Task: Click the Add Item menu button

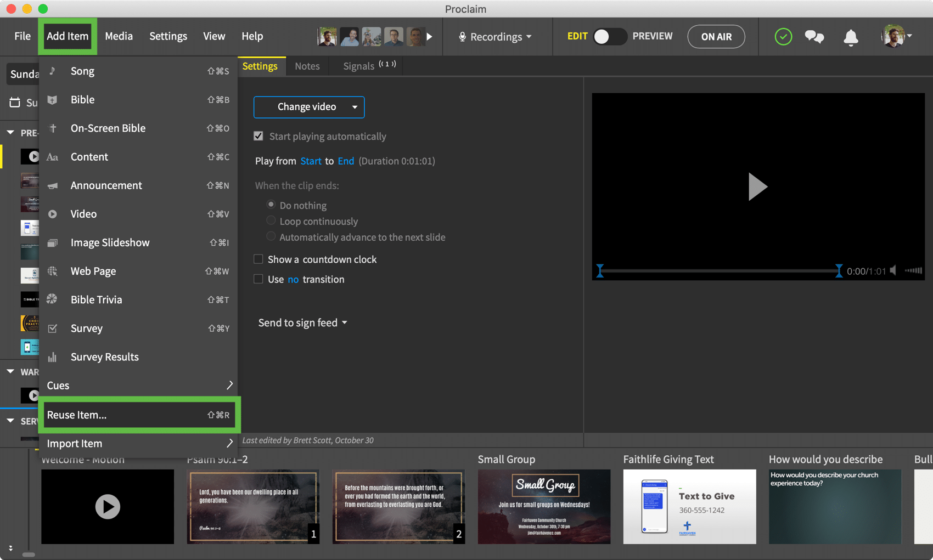Action: point(68,36)
